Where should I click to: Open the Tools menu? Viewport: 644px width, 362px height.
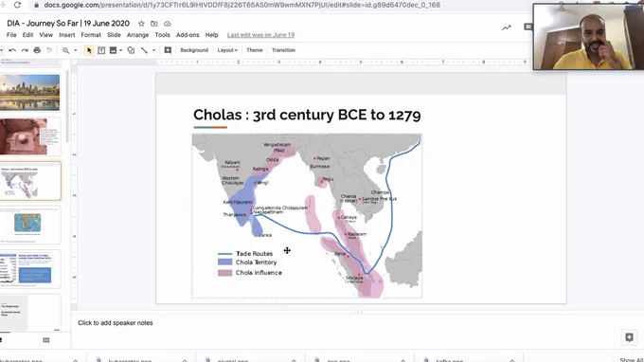point(162,35)
